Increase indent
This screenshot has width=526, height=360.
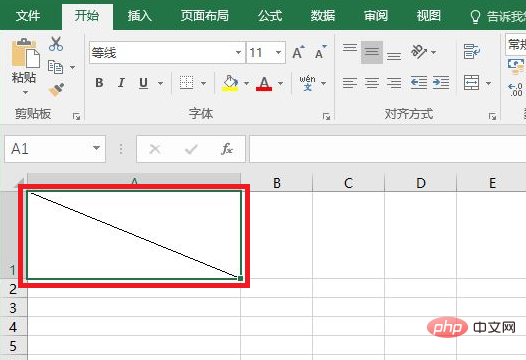pyautogui.click(x=441, y=83)
